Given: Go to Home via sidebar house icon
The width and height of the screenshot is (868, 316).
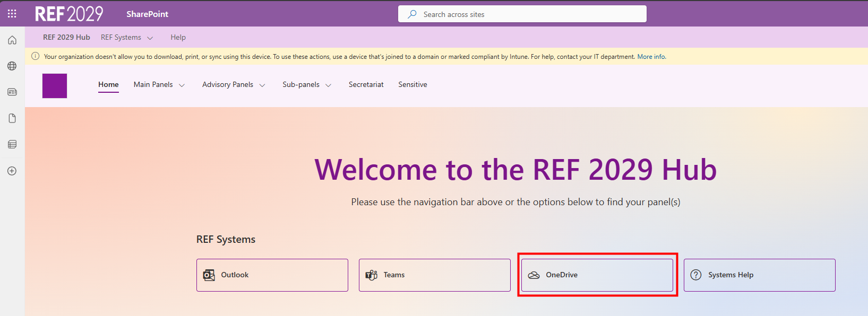Looking at the screenshot, I should click(x=12, y=40).
